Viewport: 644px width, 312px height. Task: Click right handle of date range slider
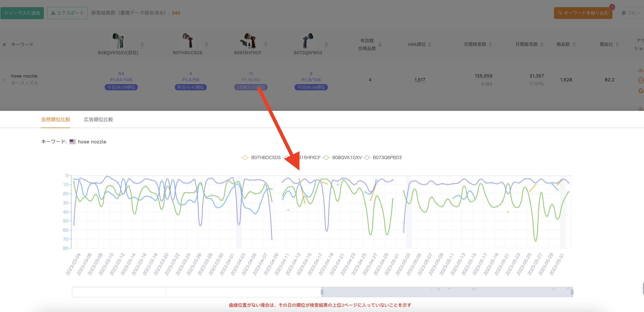click(x=572, y=292)
